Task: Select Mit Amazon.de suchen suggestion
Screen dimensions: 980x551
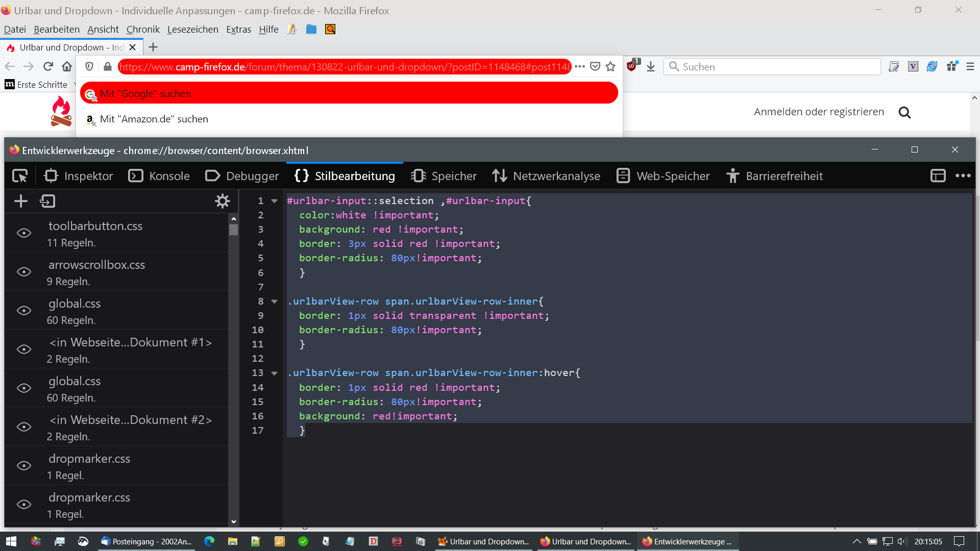Action: [154, 119]
